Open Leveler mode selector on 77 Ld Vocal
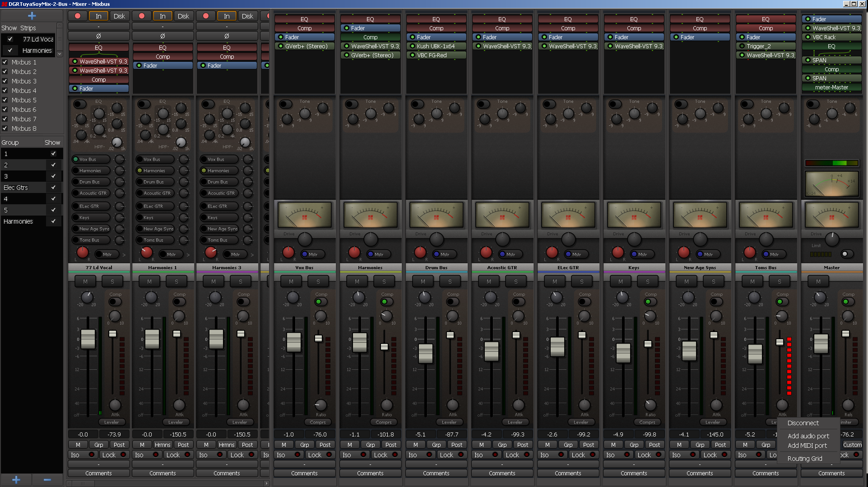Screen dimensions: 868x487 pyautogui.click(x=111, y=423)
